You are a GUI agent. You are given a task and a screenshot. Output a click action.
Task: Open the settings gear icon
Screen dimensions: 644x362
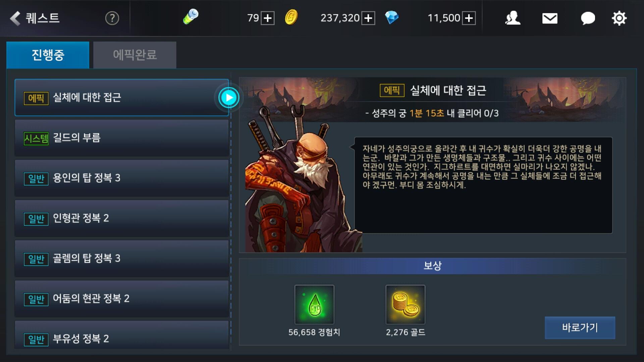619,18
